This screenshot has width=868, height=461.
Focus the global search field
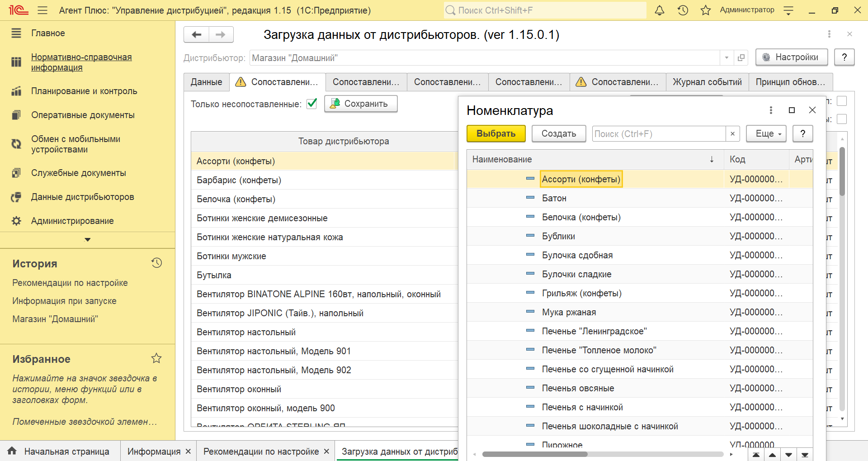pyautogui.click(x=545, y=10)
